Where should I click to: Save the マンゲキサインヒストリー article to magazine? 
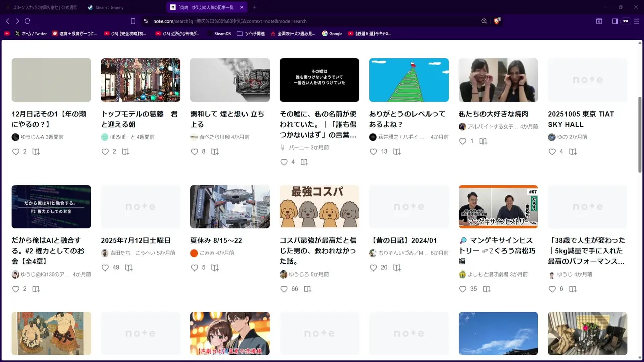point(487,289)
